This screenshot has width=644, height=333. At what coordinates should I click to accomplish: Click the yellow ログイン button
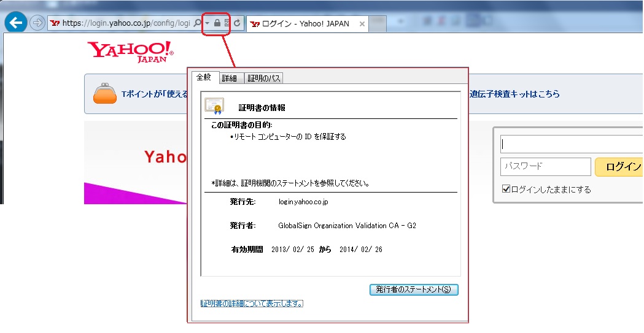619,167
